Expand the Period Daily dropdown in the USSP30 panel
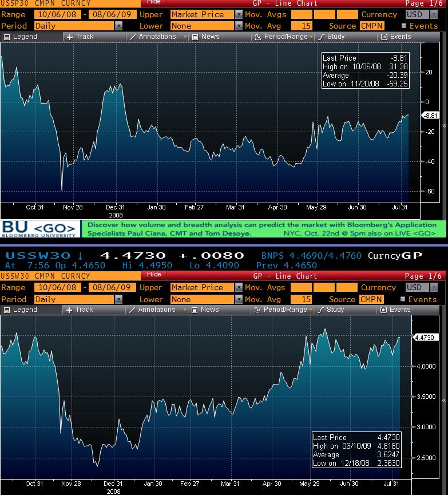 [x=118, y=26]
